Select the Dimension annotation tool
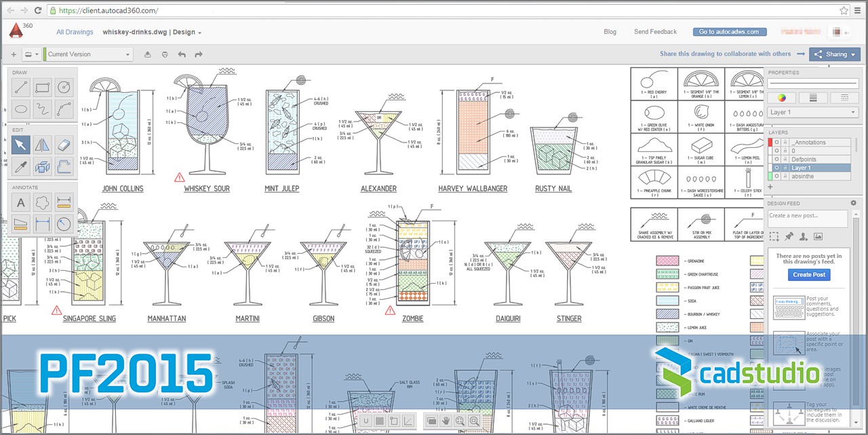 [42, 223]
